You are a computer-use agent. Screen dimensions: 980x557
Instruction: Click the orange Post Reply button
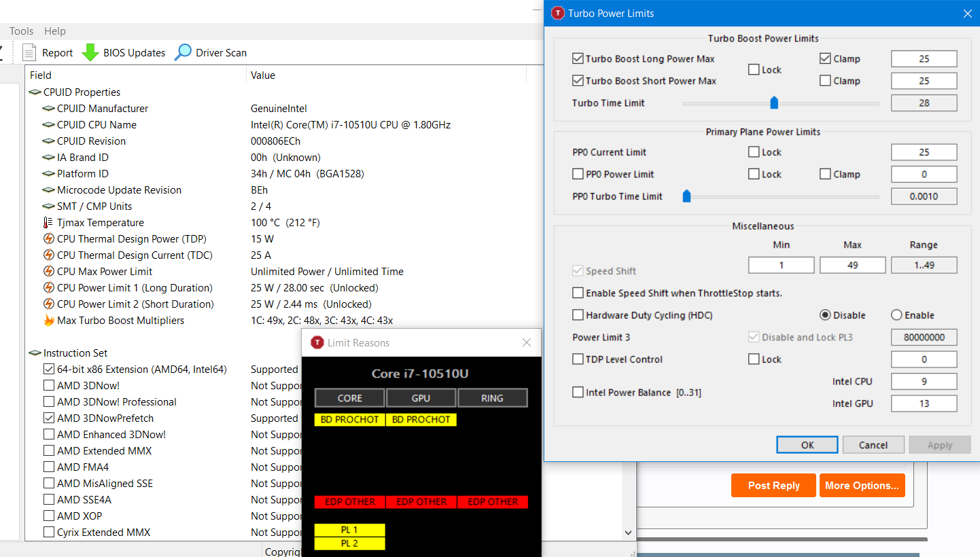[773, 485]
